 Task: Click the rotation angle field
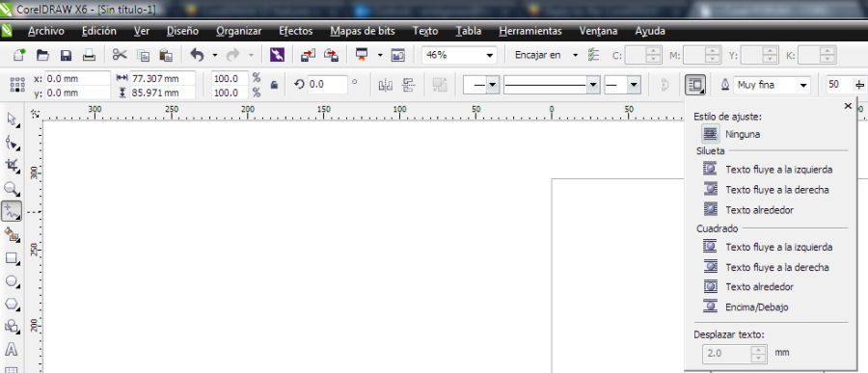click(328, 85)
